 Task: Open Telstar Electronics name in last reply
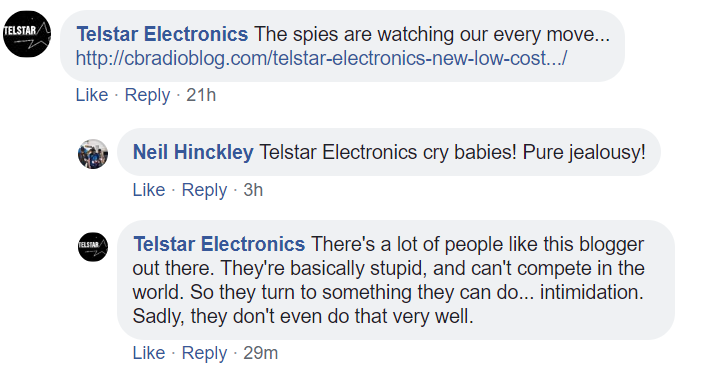(219, 244)
